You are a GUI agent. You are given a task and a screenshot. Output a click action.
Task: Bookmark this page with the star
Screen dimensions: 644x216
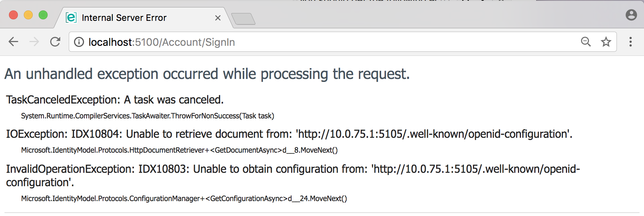[x=606, y=42]
